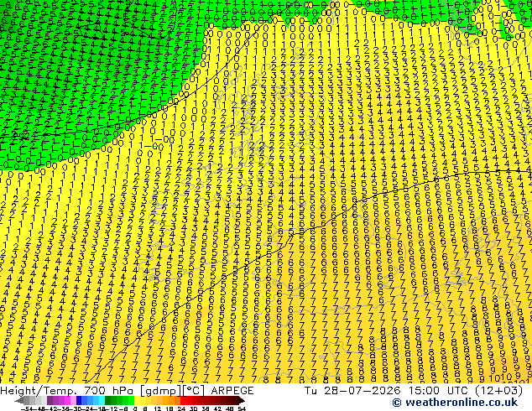Select the dark blue swatch in the temperature legend
Viewport: 532px width, 411px height.
tap(79, 401)
